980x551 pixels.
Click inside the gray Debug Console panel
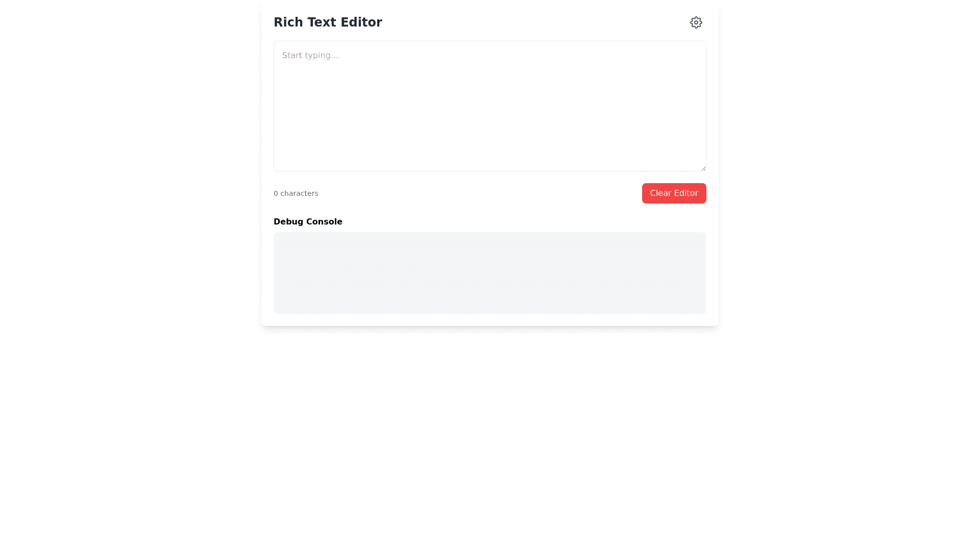pos(489,273)
